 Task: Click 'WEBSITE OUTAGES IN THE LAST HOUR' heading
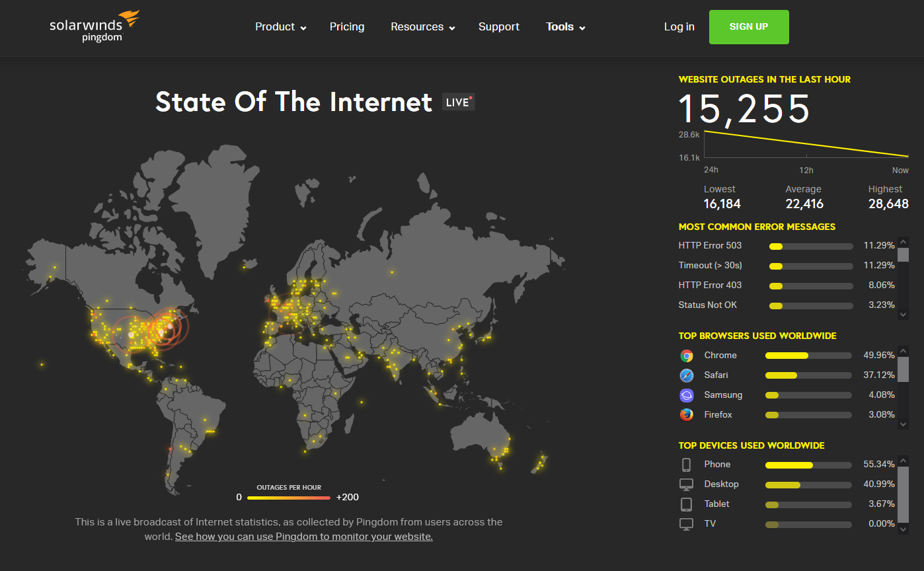tap(765, 79)
